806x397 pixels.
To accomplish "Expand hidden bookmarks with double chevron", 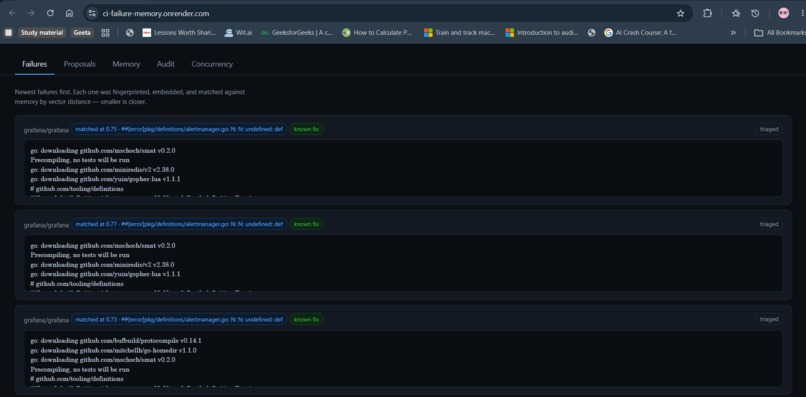I will coord(733,32).
